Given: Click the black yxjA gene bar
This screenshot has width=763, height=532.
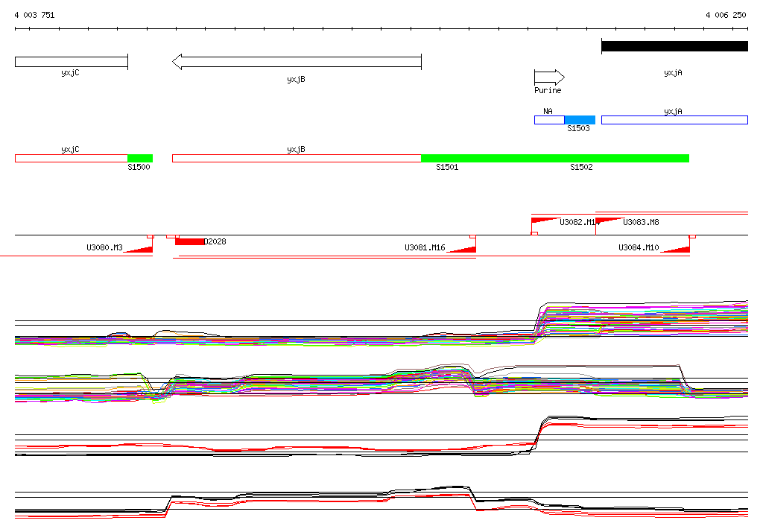Looking at the screenshot, I should (x=674, y=46).
